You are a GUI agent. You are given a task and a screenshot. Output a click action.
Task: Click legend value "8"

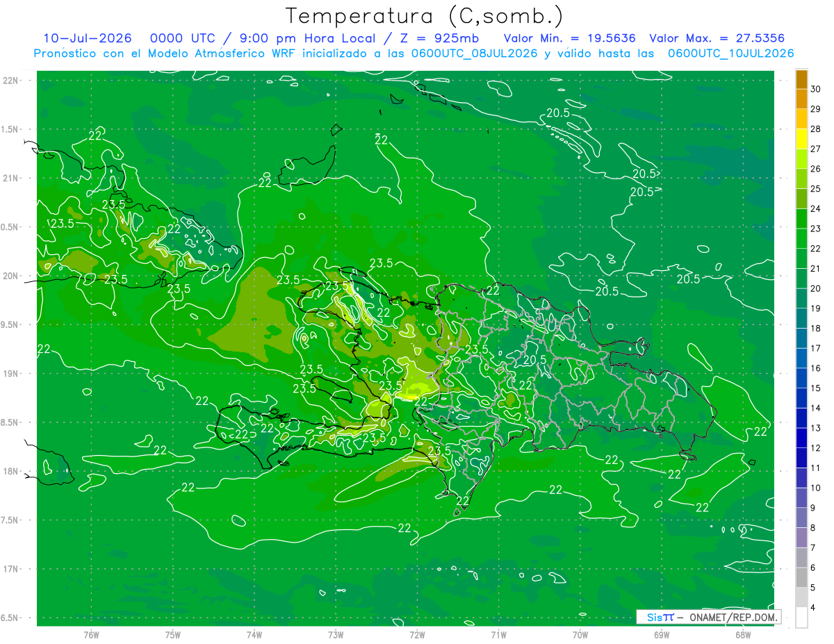click(813, 528)
